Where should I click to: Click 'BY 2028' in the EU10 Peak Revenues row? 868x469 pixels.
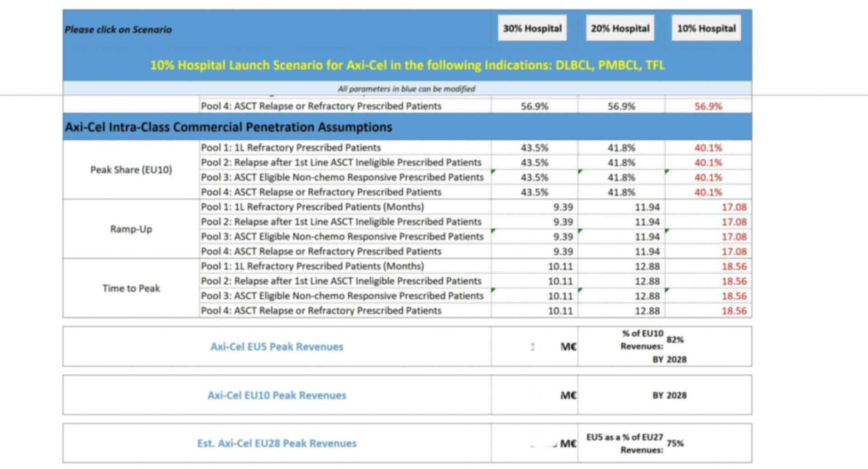point(669,395)
